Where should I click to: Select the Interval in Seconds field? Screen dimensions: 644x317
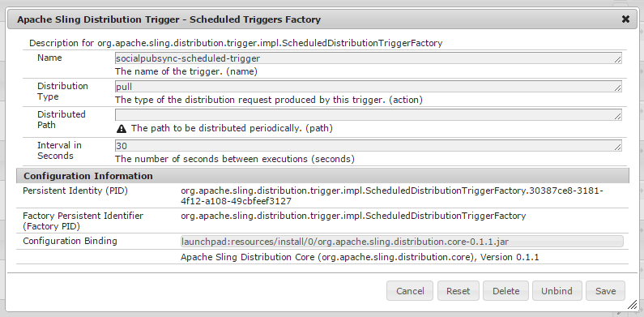[369, 146]
